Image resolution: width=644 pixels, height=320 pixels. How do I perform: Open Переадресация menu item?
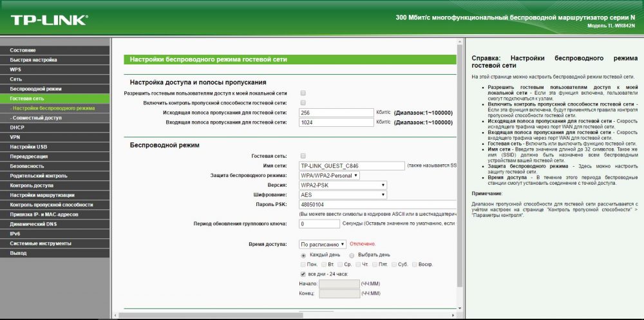coord(55,156)
